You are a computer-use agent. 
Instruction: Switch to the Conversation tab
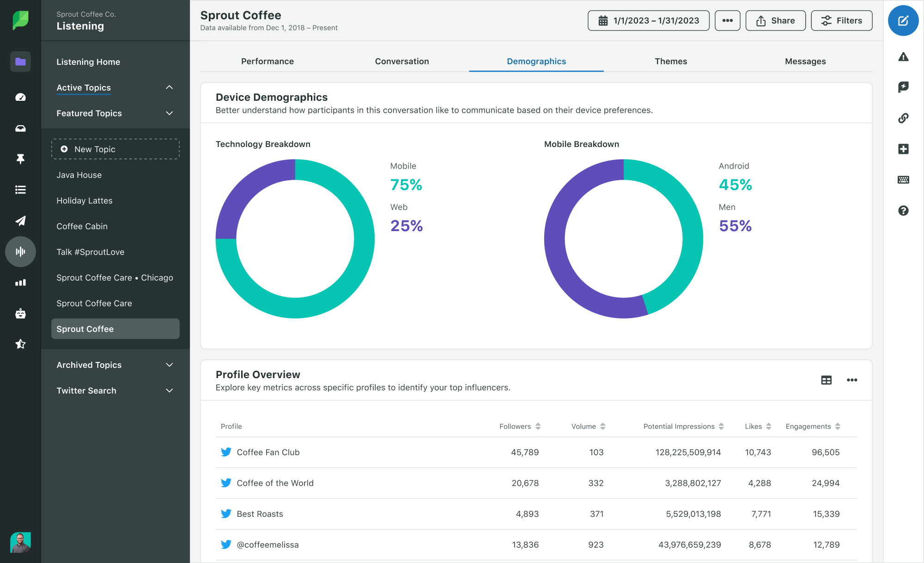tap(402, 61)
